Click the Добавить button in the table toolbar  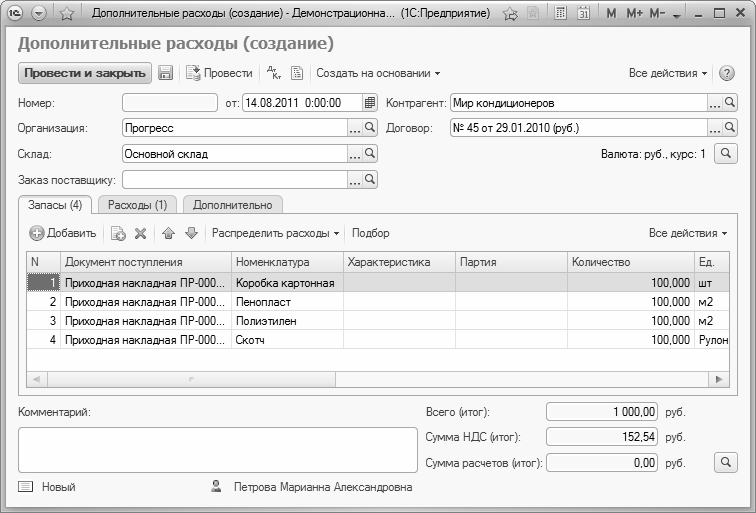click(63, 233)
